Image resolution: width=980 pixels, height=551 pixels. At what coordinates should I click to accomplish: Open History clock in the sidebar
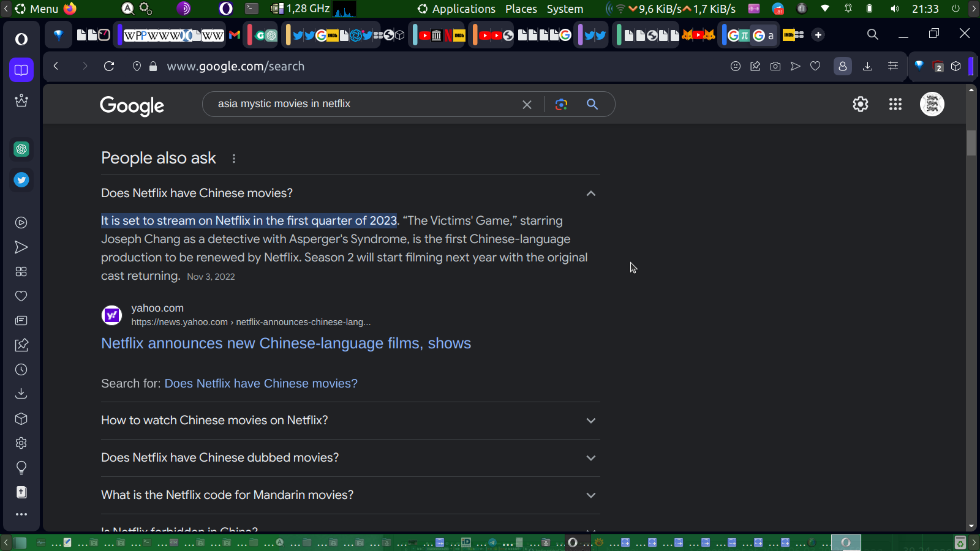(x=21, y=370)
